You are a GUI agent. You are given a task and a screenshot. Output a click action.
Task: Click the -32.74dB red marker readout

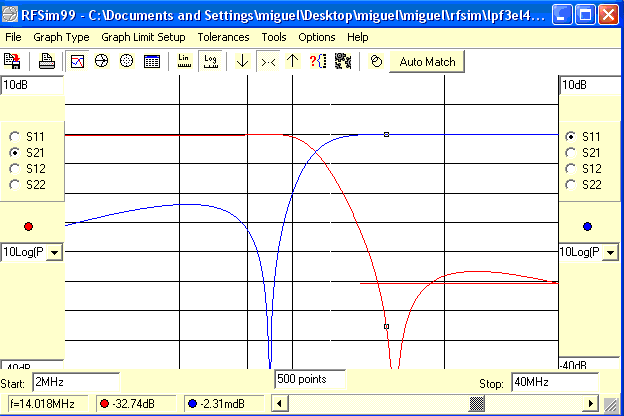pyautogui.click(x=136, y=404)
